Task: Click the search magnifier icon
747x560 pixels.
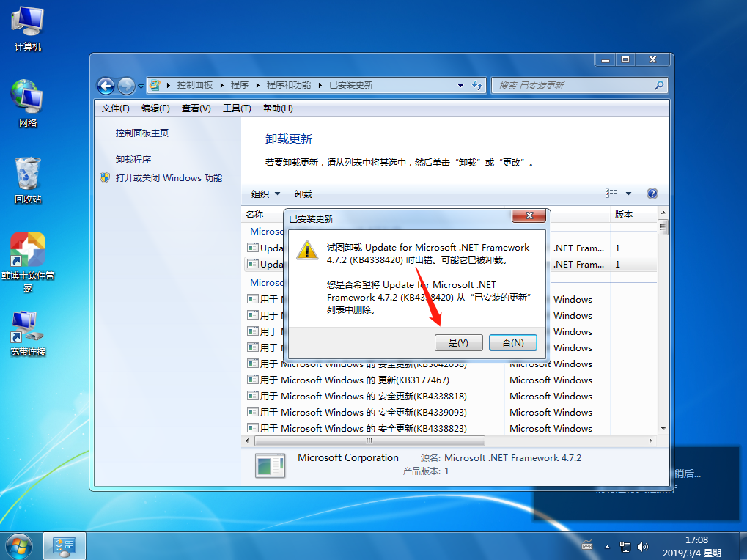Action: click(659, 85)
